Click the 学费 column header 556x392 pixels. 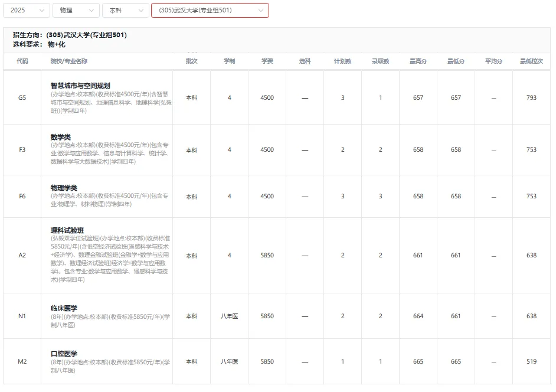(x=267, y=61)
